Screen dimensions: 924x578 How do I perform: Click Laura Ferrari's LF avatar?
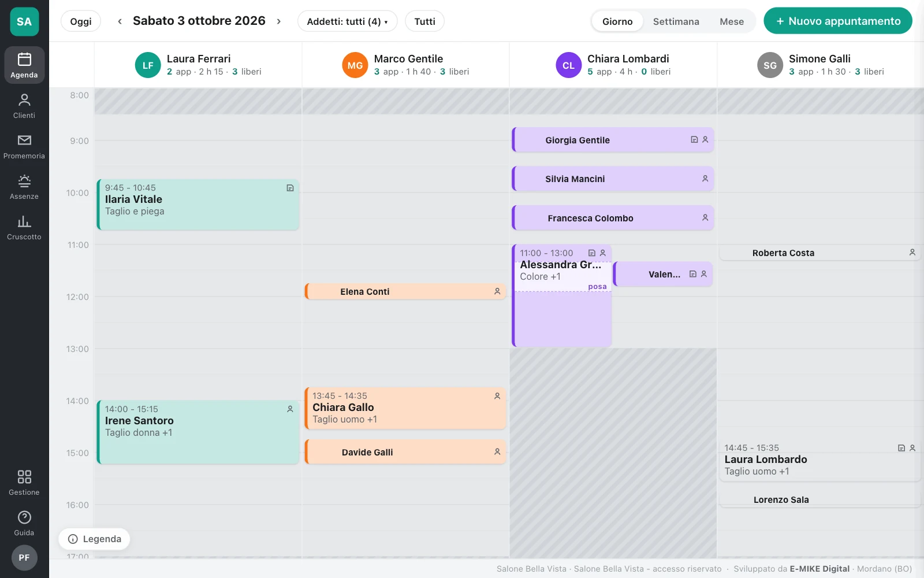coord(148,65)
